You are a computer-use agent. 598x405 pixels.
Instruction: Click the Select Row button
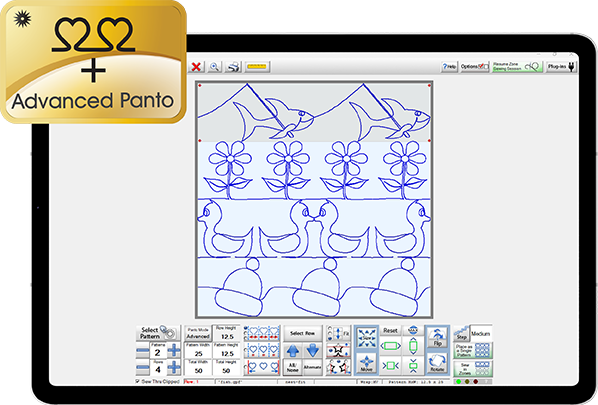tap(302, 333)
